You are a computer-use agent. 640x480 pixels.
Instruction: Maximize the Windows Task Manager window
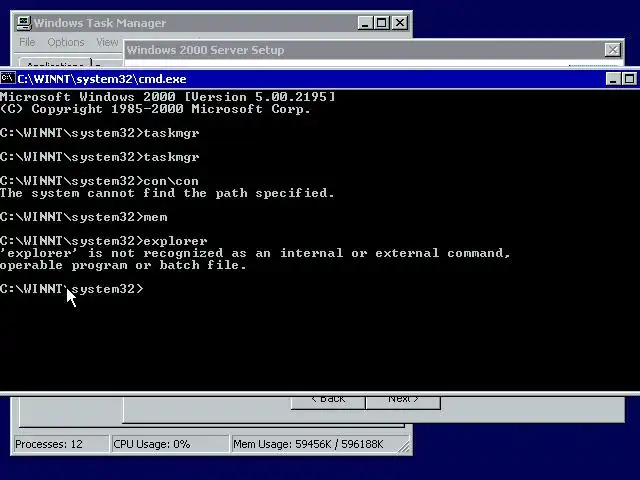382,23
